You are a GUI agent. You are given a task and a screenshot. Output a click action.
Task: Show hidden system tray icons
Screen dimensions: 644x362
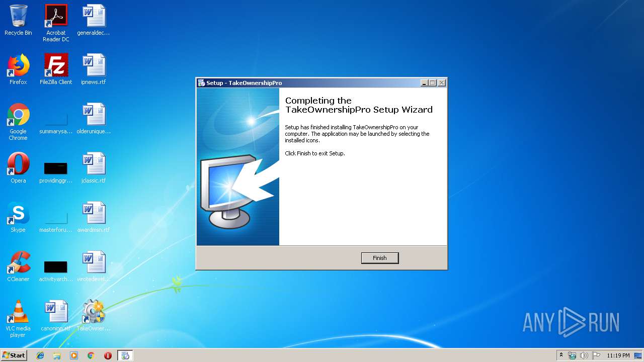point(561,355)
